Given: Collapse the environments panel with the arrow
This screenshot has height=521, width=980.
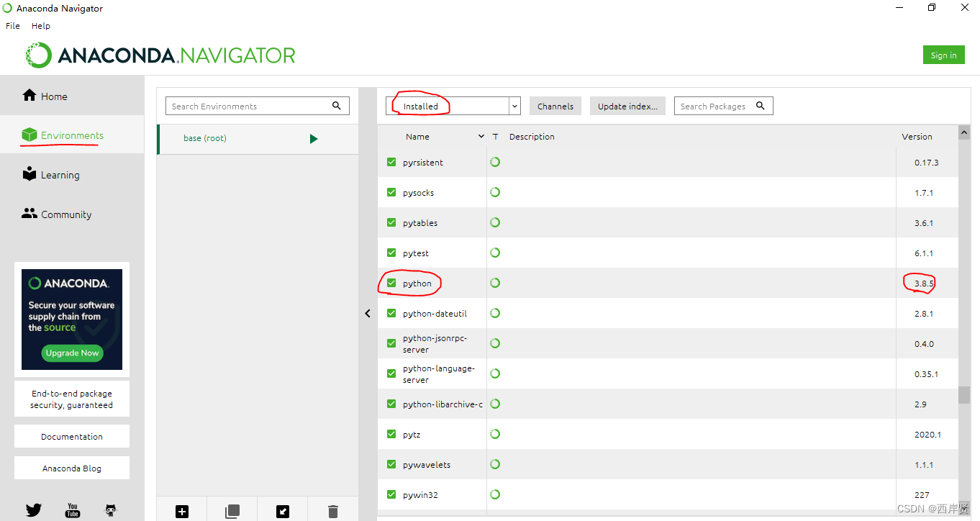Looking at the screenshot, I should tap(368, 314).
